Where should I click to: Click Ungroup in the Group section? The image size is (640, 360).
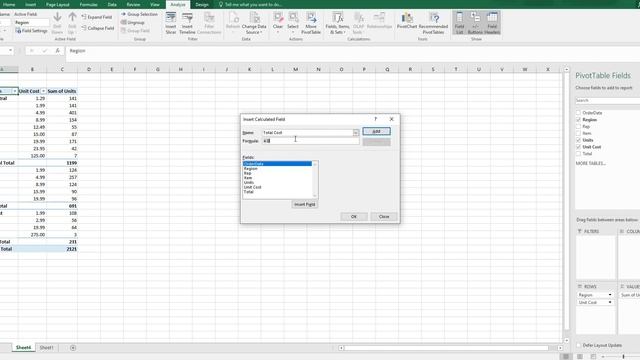pyautogui.click(x=133, y=22)
